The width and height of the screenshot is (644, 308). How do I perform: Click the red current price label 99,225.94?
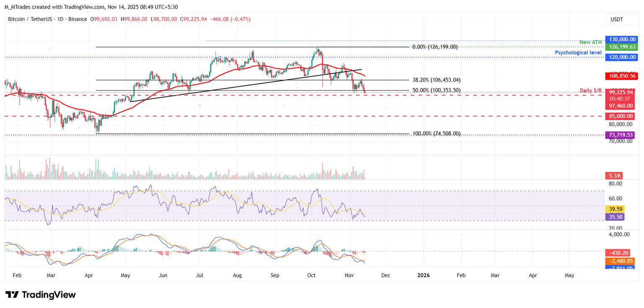pos(621,92)
